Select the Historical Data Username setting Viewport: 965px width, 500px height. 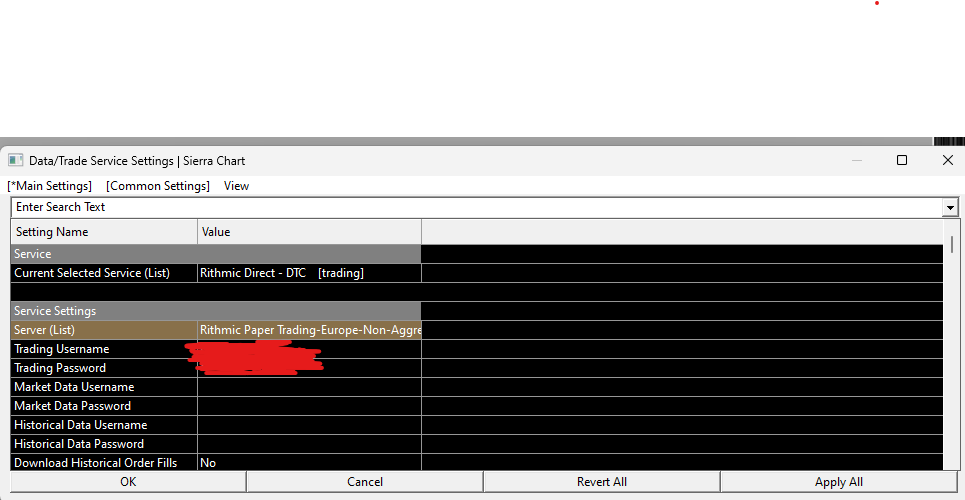point(105,425)
